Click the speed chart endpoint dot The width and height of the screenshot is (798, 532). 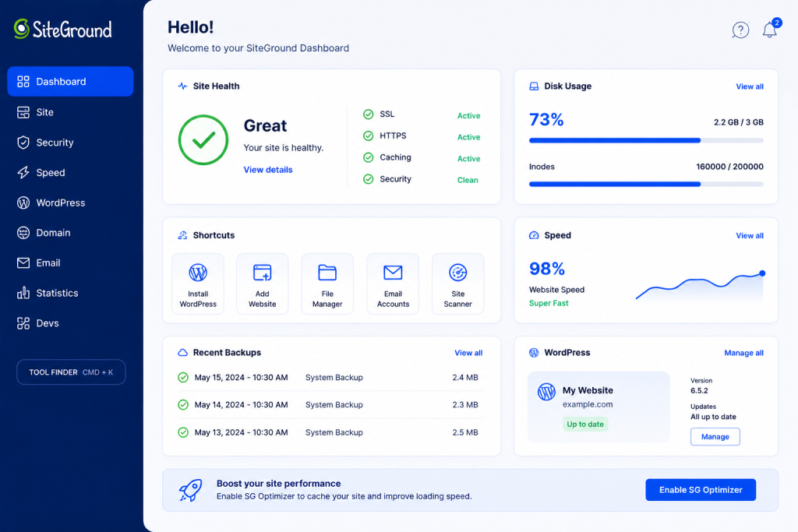762,273
